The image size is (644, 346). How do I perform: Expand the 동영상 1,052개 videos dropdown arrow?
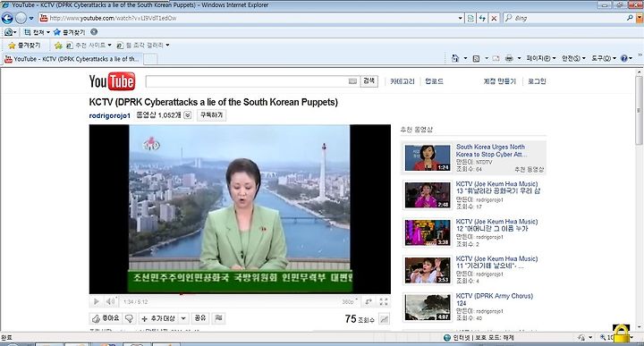[x=187, y=115]
